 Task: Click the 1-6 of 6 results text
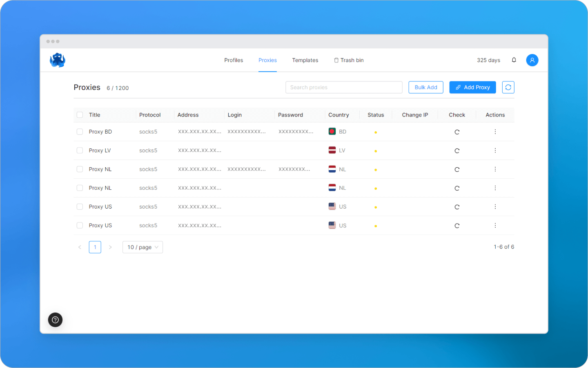504,247
